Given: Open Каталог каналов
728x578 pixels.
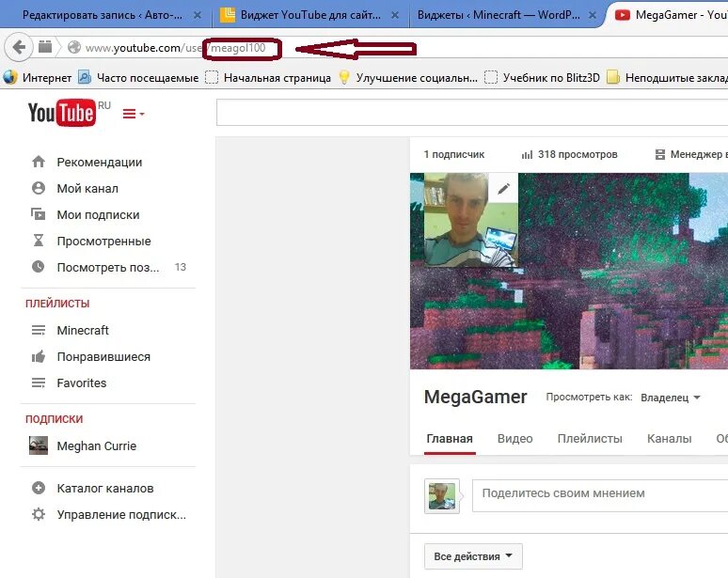Looking at the screenshot, I should 105,488.
